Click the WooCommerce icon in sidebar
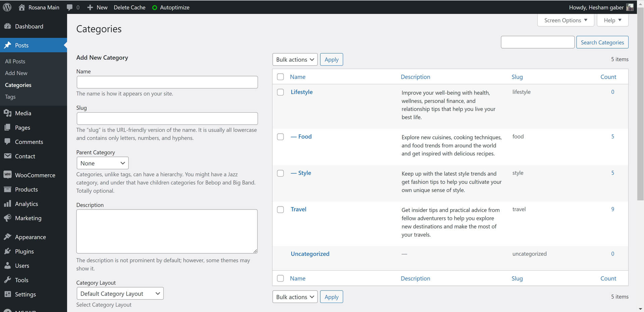The image size is (644, 312). (x=7, y=175)
